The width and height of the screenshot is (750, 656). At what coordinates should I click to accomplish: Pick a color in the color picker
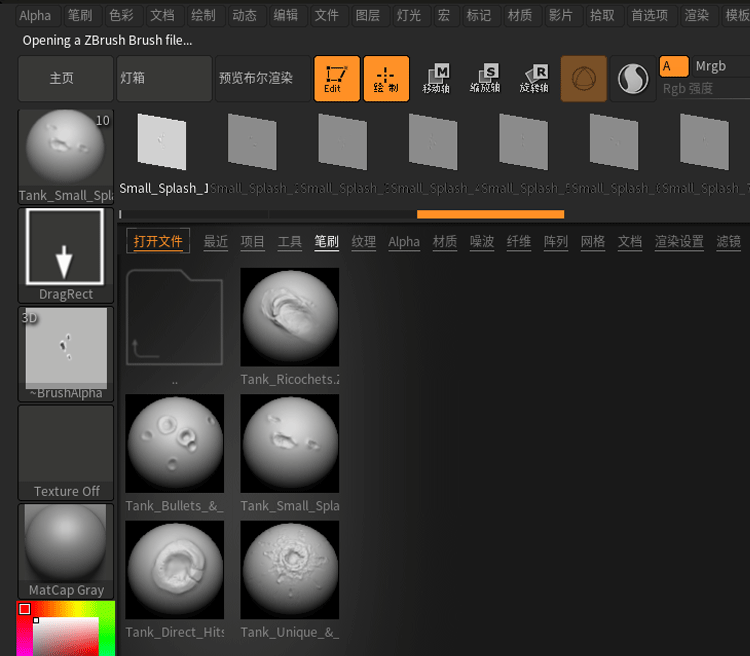tap(66, 629)
